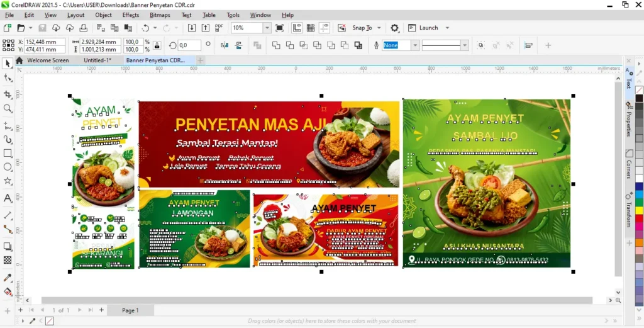This screenshot has width=644, height=328.
Task: Open the Window menu
Action: [x=260, y=15]
